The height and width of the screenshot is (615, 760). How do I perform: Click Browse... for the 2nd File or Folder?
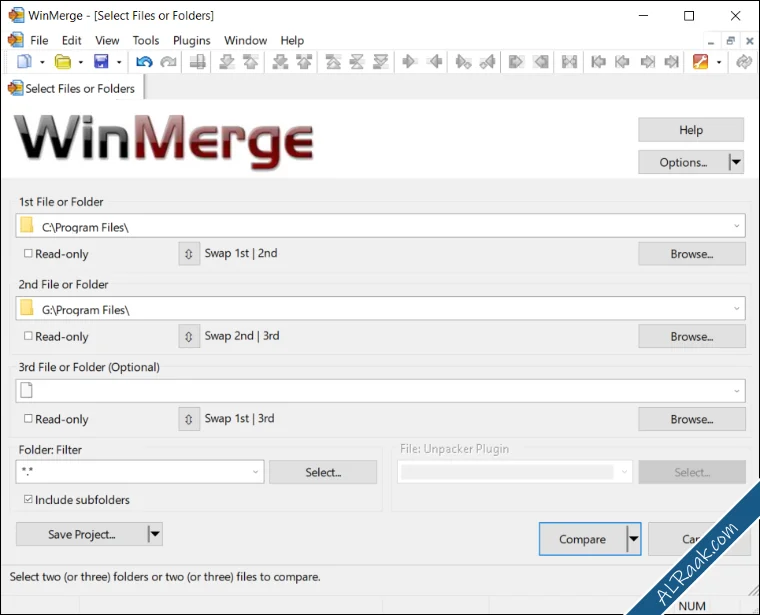692,336
